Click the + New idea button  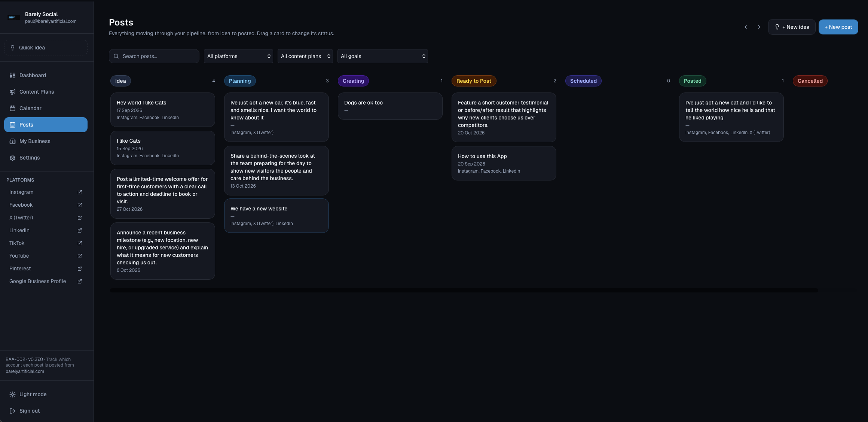pos(792,27)
